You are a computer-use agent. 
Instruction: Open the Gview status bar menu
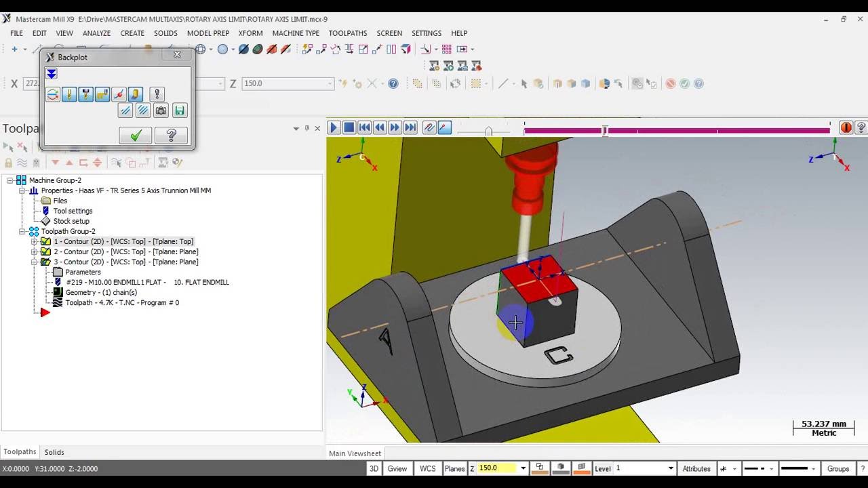[x=397, y=468]
